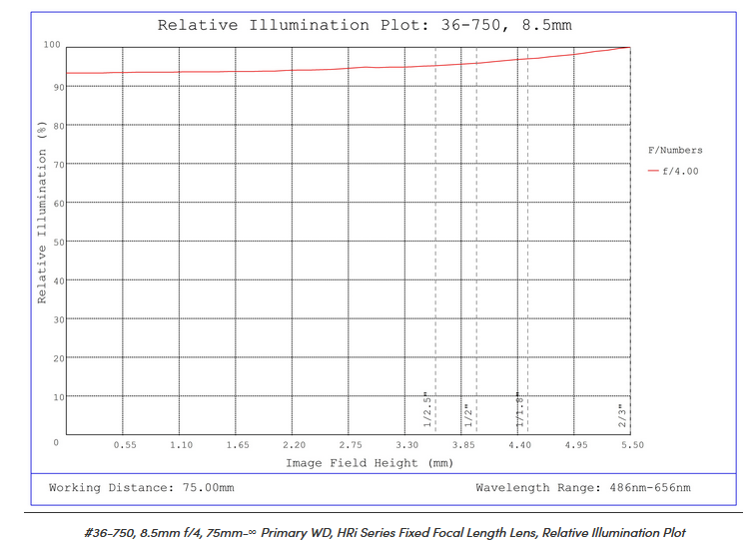756x546 pixels.
Task: Click the vertical Relative Illumination (%) axis label
Action: click(43, 212)
